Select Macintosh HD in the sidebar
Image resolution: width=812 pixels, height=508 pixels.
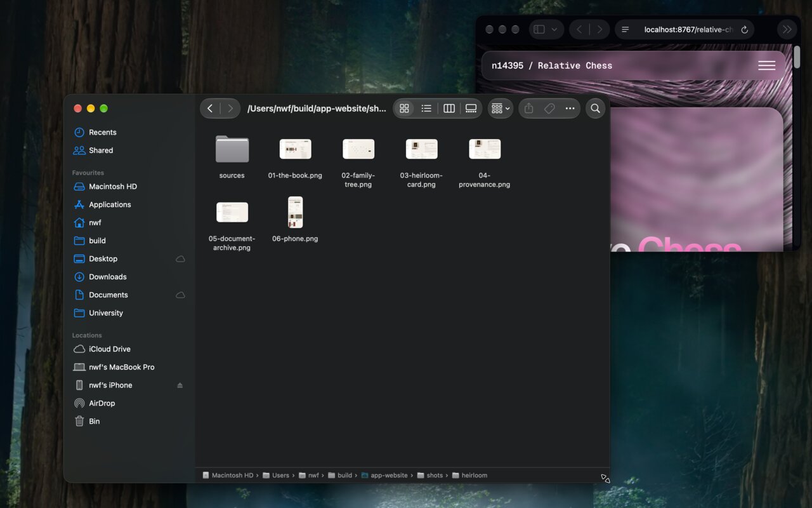[x=129, y=187]
